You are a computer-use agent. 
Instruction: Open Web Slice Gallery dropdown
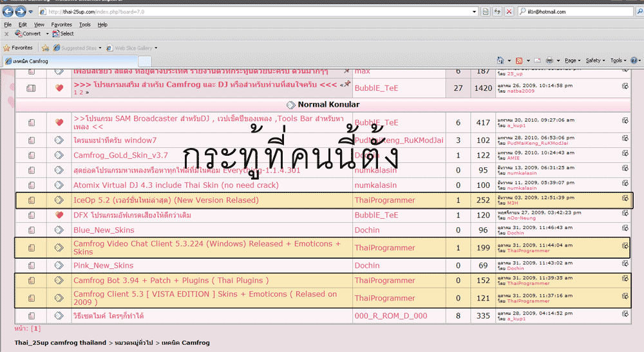[131, 48]
